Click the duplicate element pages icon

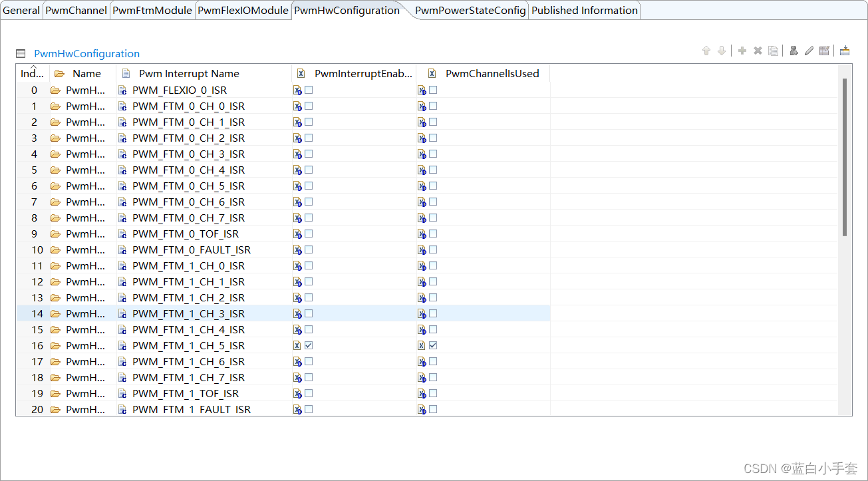click(773, 51)
